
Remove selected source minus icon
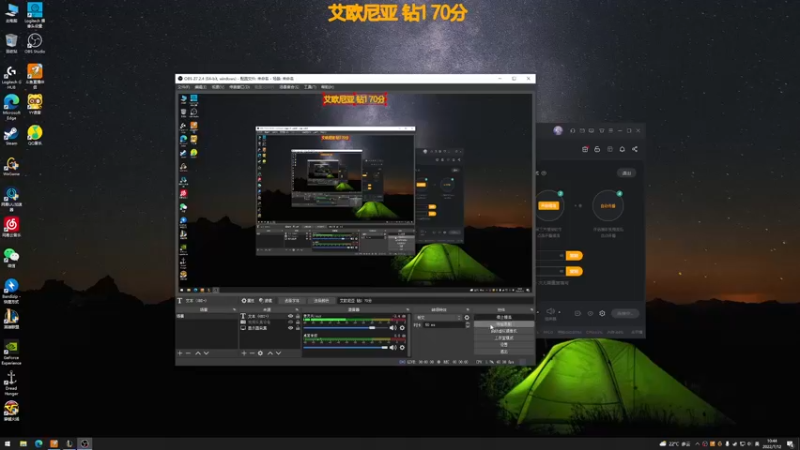click(x=252, y=353)
